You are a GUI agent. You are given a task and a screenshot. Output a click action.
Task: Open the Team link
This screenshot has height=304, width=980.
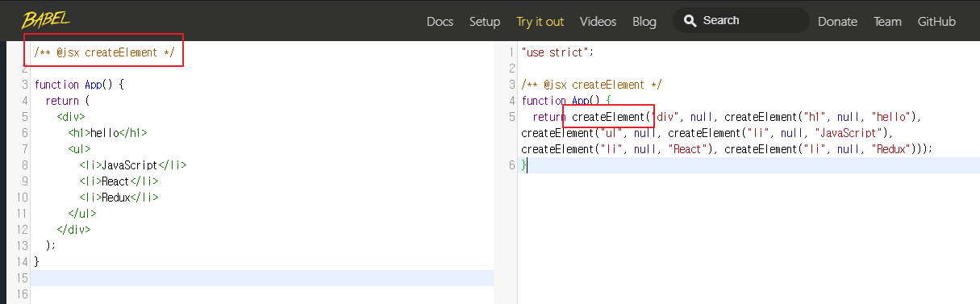pyautogui.click(x=887, y=22)
